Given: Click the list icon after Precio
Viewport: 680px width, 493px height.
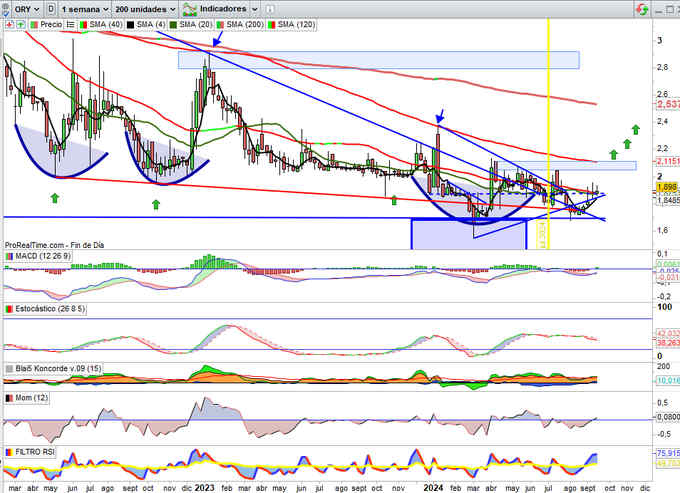Looking at the screenshot, I should (x=71, y=25).
